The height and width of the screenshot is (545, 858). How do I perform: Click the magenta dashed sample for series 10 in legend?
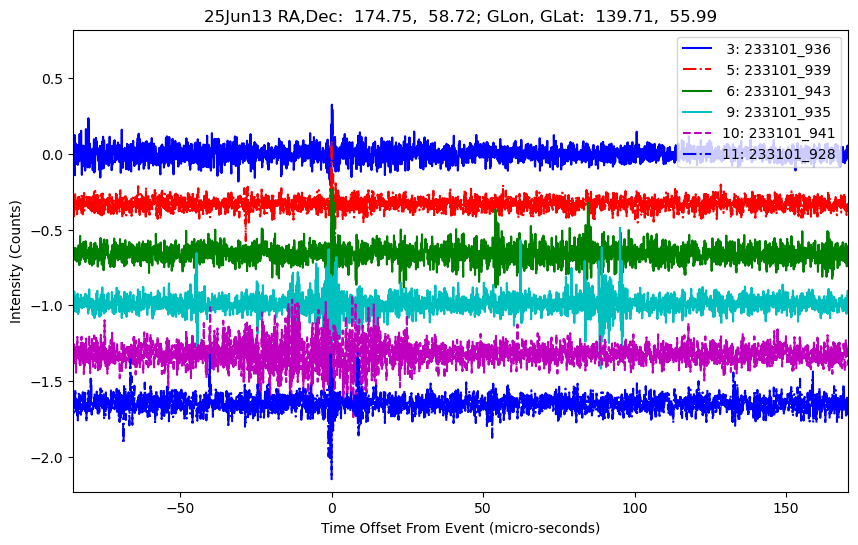pyautogui.click(x=697, y=133)
